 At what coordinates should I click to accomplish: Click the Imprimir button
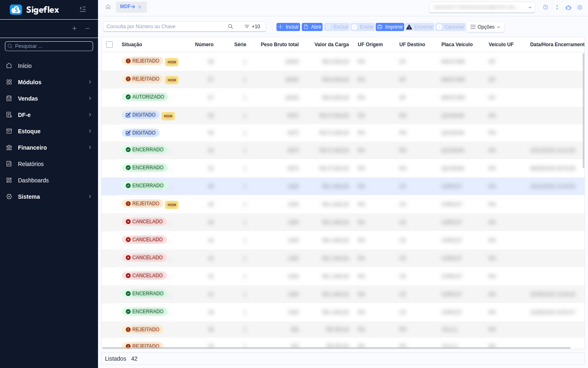390,27
